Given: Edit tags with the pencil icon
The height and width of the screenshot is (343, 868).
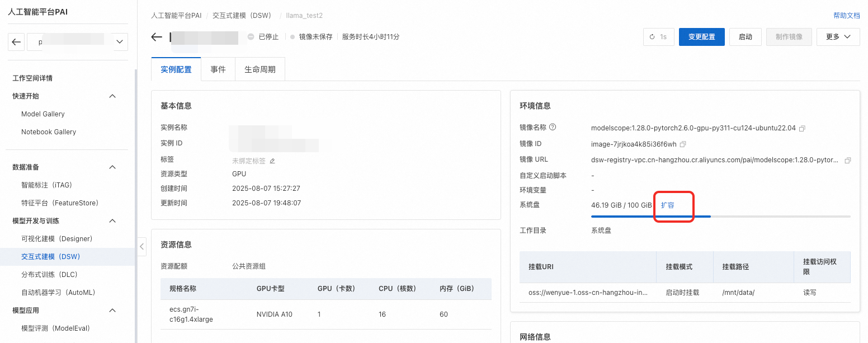Looking at the screenshot, I should (272, 161).
